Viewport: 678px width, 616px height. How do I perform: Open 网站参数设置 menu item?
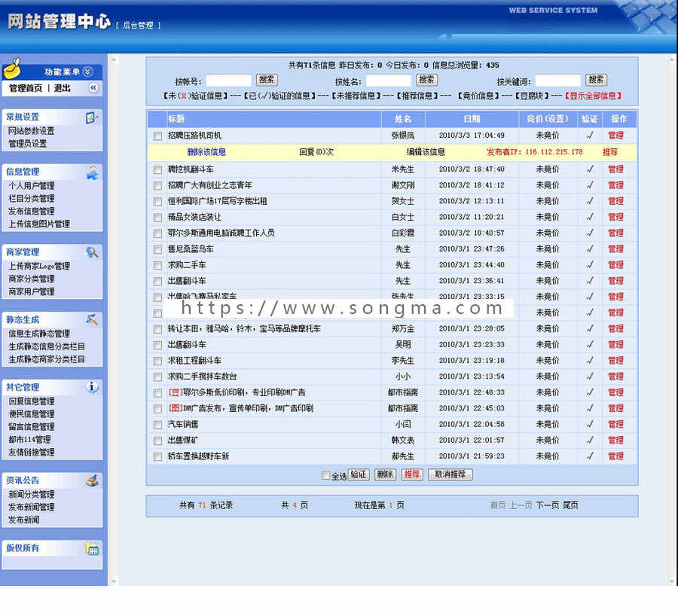pos(32,131)
